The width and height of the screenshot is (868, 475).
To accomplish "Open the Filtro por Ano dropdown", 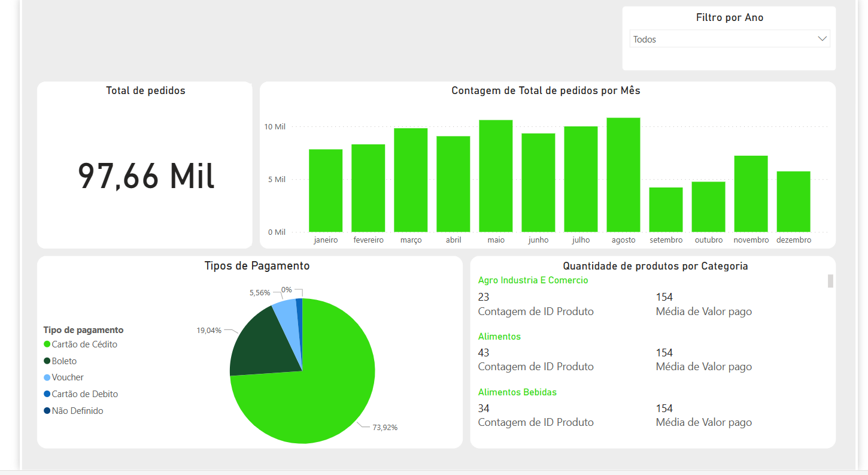I will (x=730, y=39).
